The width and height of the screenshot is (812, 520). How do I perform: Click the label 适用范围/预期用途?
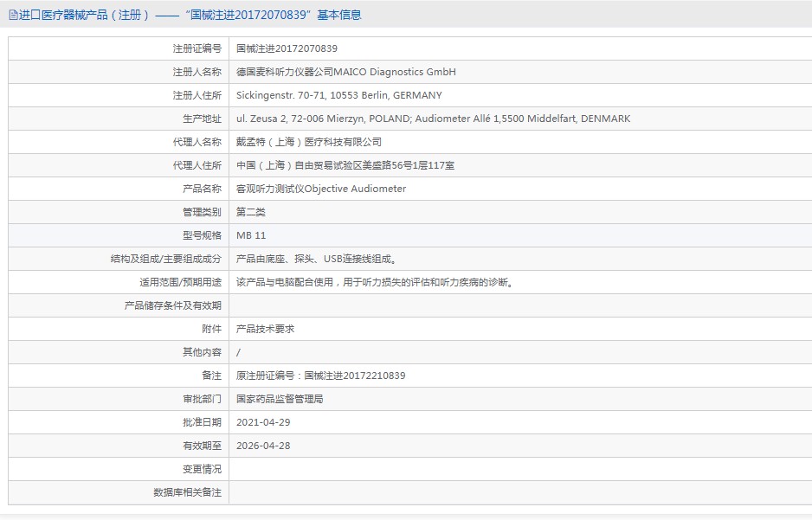pos(180,282)
